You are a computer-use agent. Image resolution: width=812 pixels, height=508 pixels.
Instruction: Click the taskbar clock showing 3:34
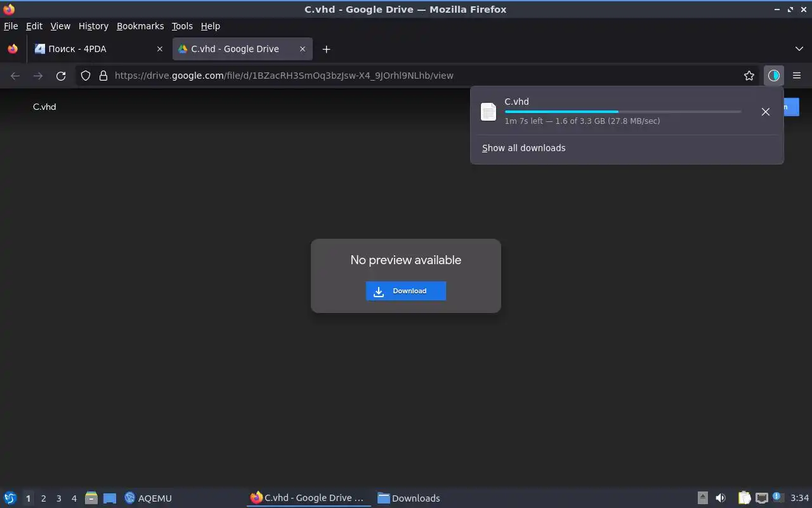799,498
